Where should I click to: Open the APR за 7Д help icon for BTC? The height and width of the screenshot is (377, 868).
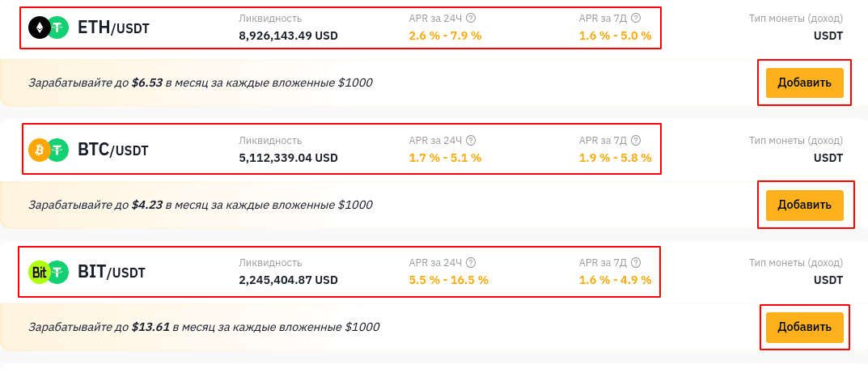[x=636, y=141]
